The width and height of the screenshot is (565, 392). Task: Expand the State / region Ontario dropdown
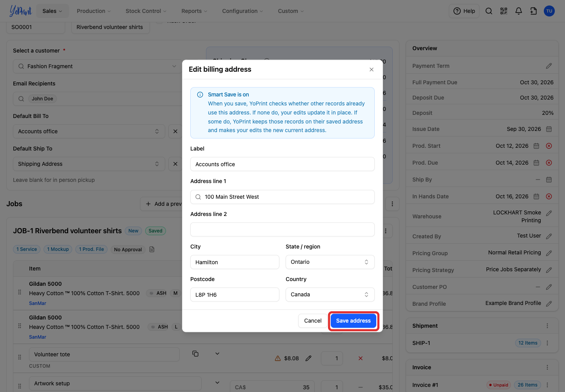click(x=330, y=262)
